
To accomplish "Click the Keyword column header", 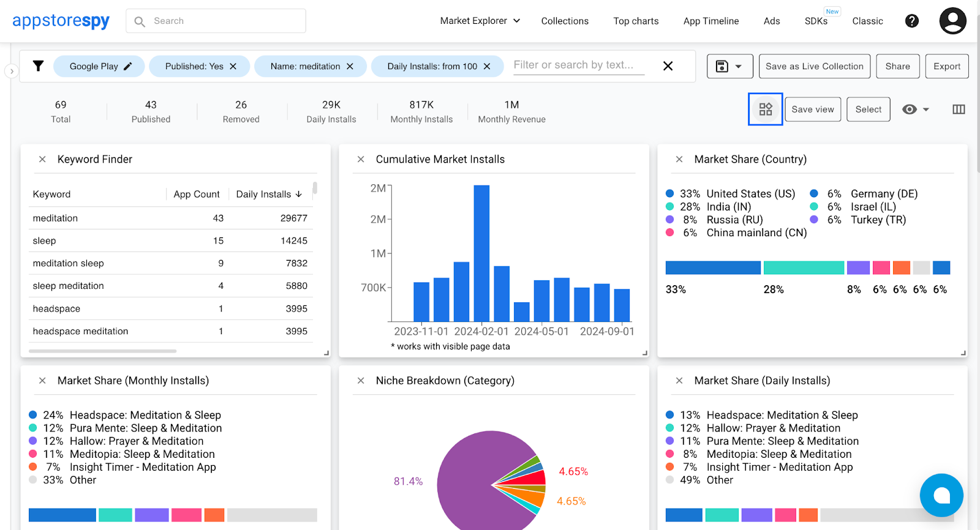I will click(51, 194).
